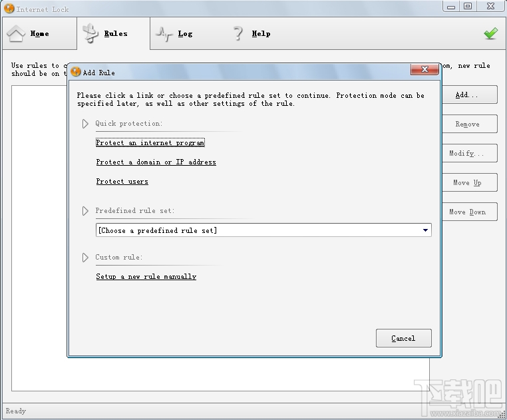Click the Quick protection triangle arrow

85,124
